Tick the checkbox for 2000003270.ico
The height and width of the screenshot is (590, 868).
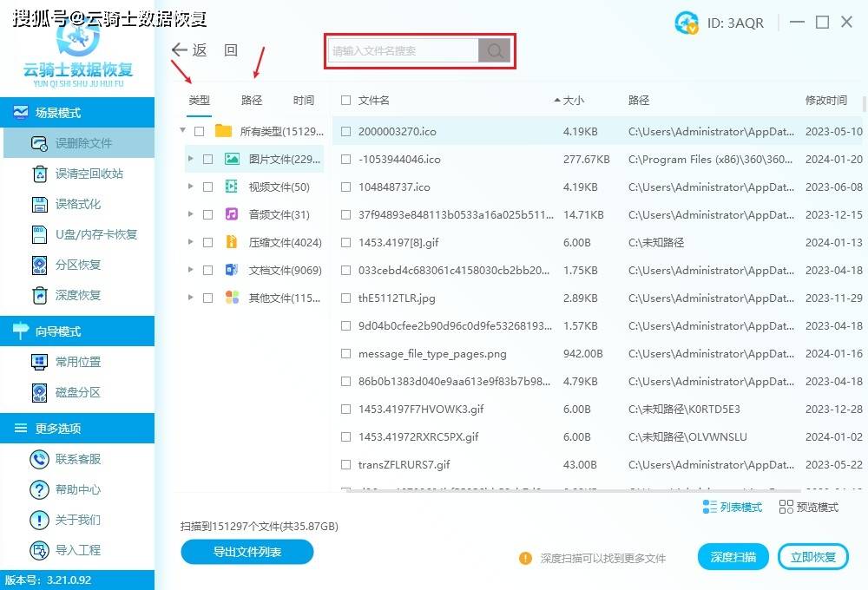[346, 132]
